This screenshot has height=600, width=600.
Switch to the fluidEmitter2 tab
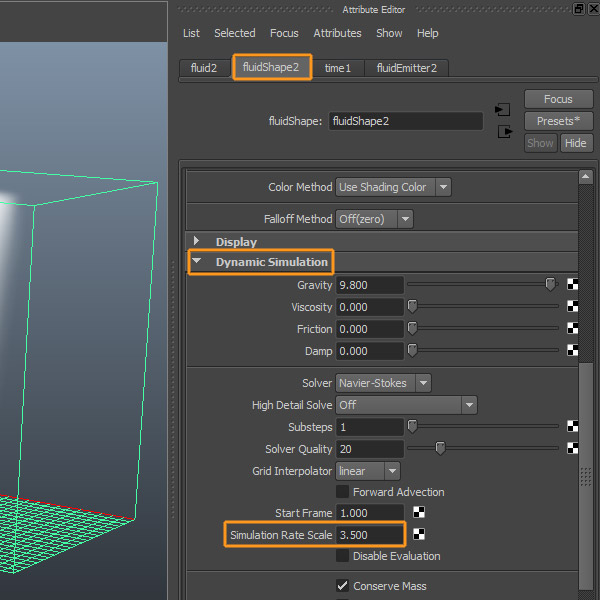click(407, 68)
